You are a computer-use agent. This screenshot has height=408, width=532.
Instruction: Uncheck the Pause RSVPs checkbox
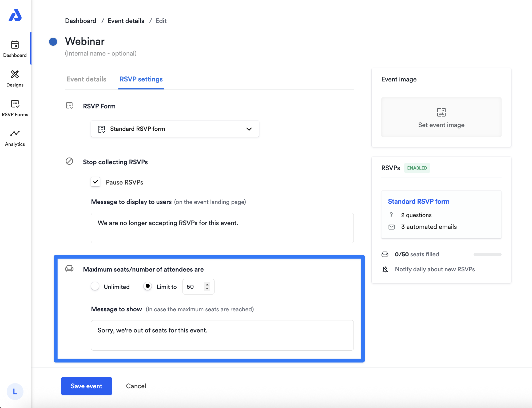pos(96,182)
